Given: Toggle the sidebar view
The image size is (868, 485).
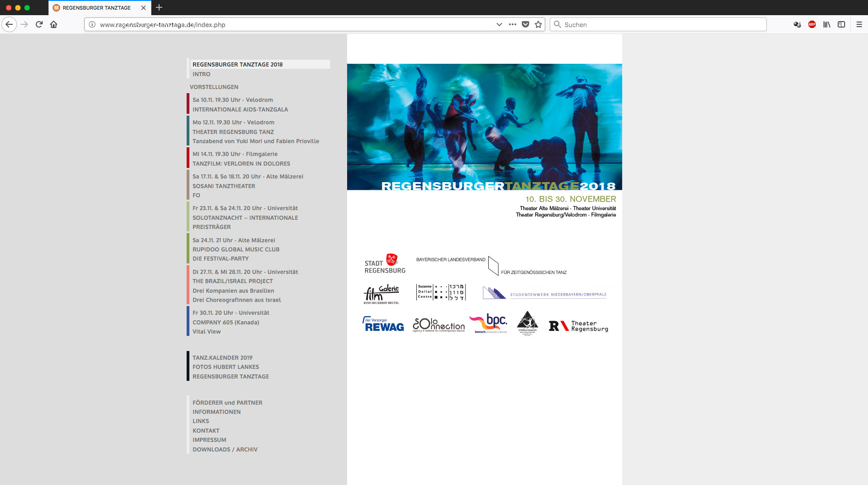Looking at the screenshot, I should pyautogui.click(x=841, y=24).
